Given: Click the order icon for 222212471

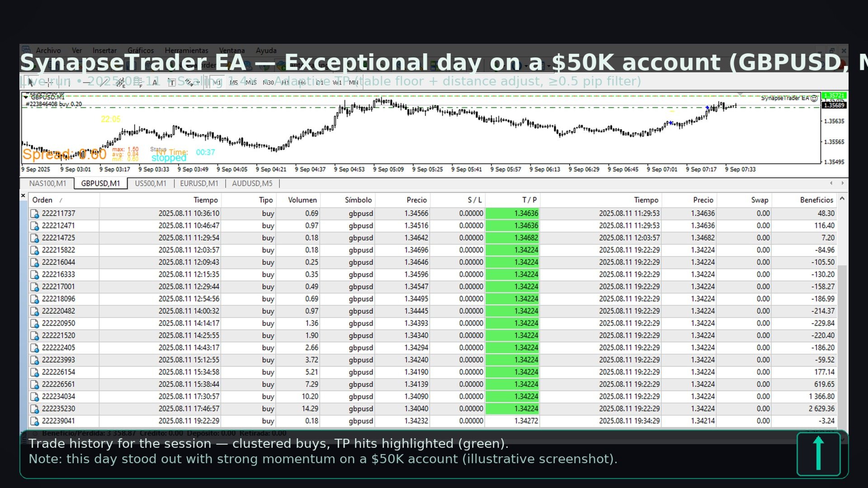Looking at the screenshot, I should (x=35, y=226).
